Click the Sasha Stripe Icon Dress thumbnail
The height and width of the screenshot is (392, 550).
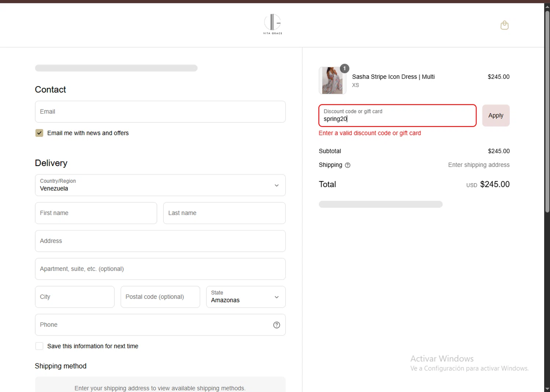(332, 81)
